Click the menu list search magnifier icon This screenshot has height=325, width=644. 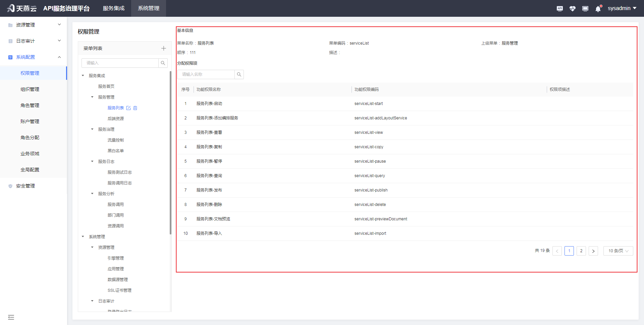[x=163, y=63]
